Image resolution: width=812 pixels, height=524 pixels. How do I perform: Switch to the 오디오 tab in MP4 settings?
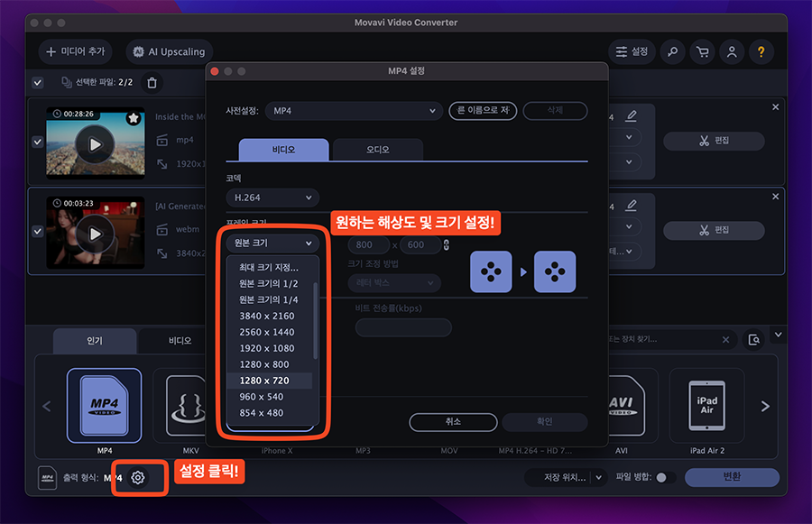click(378, 150)
